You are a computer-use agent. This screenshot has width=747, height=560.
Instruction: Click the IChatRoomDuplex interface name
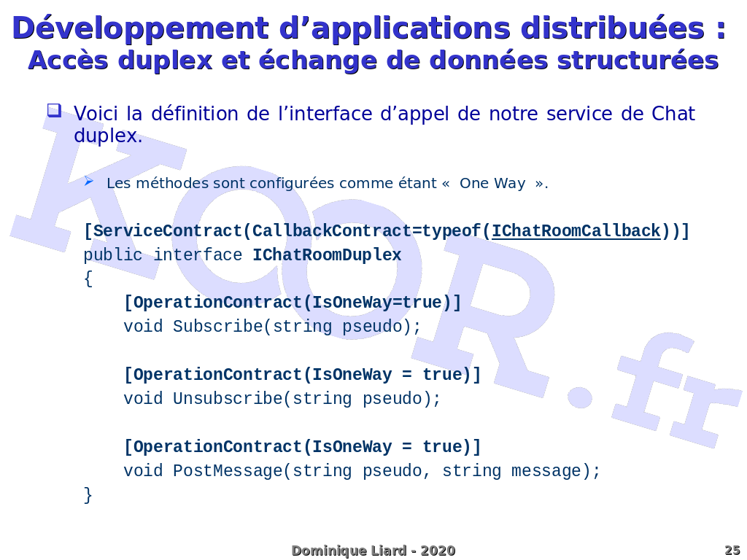tap(327, 255)
